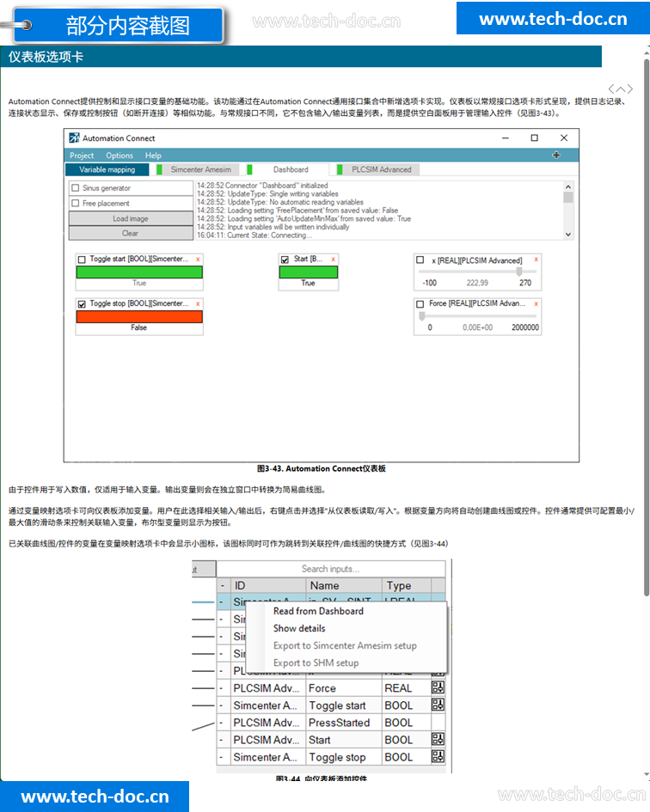Screen dimensions: 650x812
Task: Sort by the Type column header
Action: coord(407,586)
